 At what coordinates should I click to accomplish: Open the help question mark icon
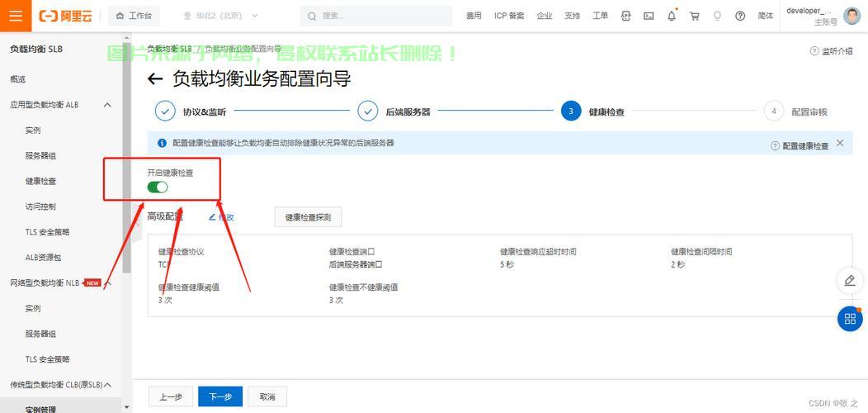(740, 16)
